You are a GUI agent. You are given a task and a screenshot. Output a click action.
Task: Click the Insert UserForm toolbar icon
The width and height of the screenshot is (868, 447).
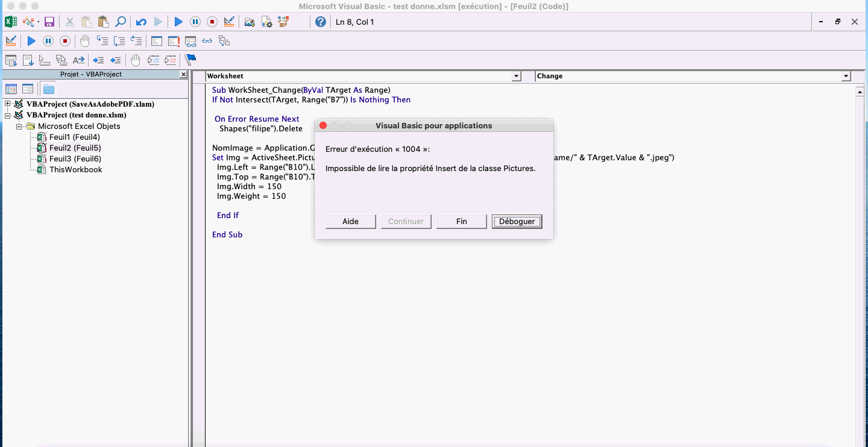[x=28, y=22]
